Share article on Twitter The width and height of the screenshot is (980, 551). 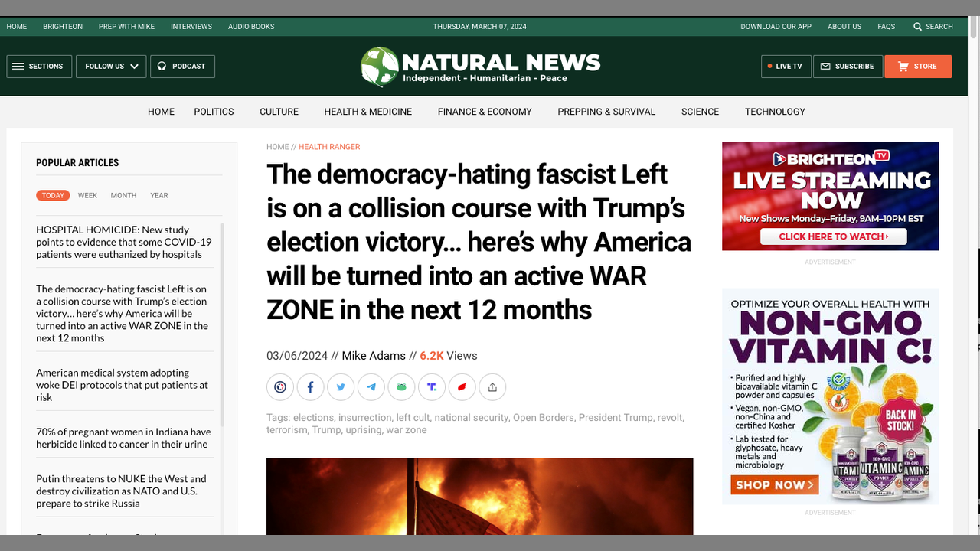point(341,387)
